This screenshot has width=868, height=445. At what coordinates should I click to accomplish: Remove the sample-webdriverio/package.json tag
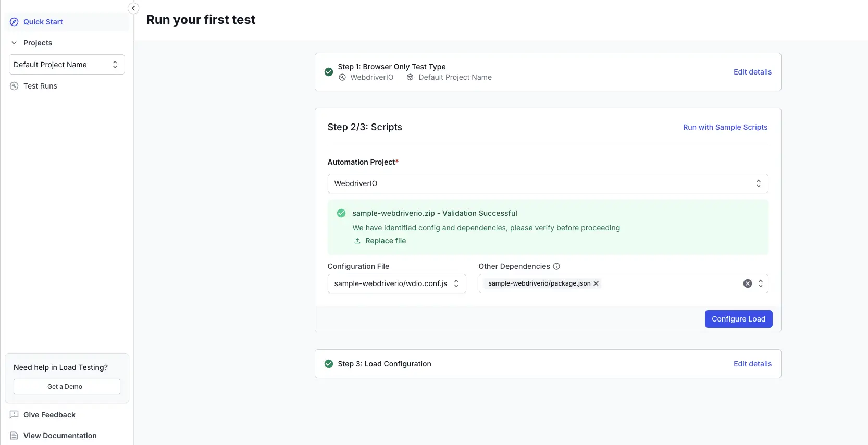coord(596,283)
